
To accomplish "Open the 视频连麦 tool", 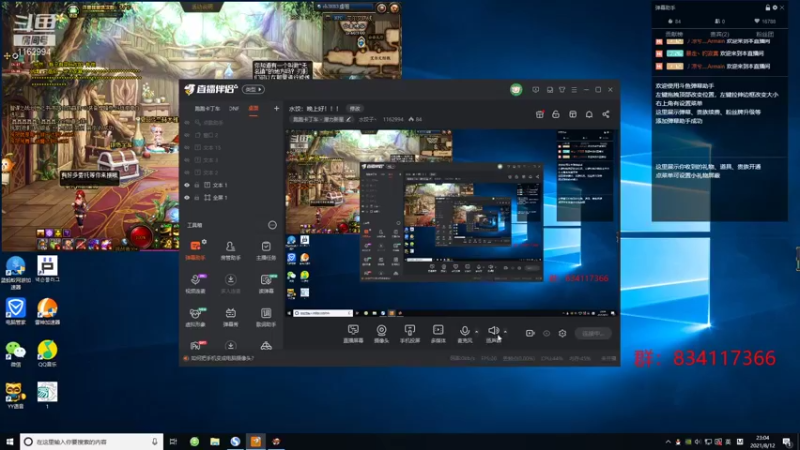I will tap(195, 284).
